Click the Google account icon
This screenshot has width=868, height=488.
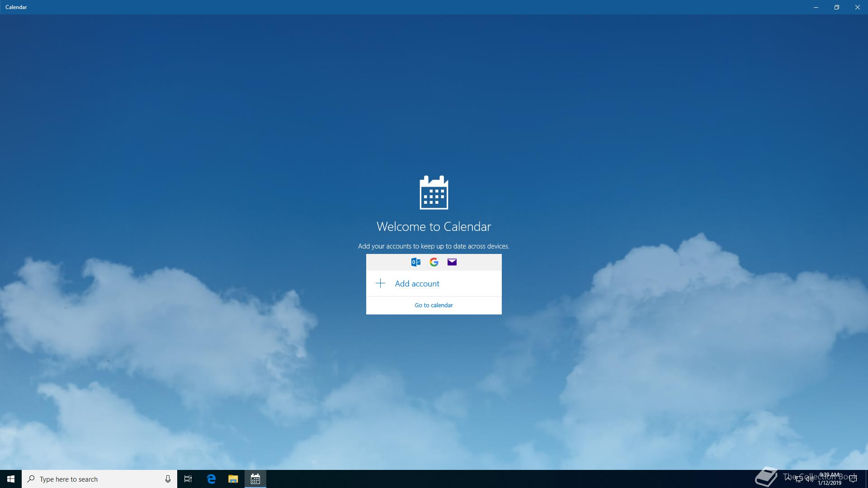pyautogui.click(x=434, y=262)
